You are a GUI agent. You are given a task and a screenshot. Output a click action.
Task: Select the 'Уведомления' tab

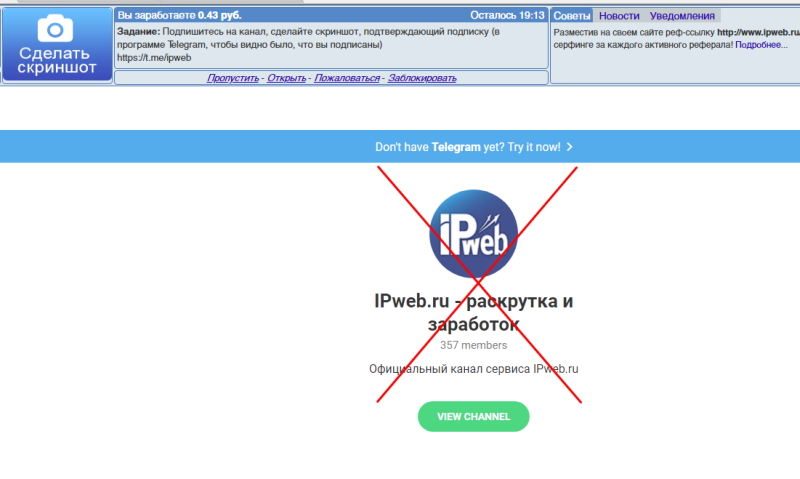(x=682, y=16)
